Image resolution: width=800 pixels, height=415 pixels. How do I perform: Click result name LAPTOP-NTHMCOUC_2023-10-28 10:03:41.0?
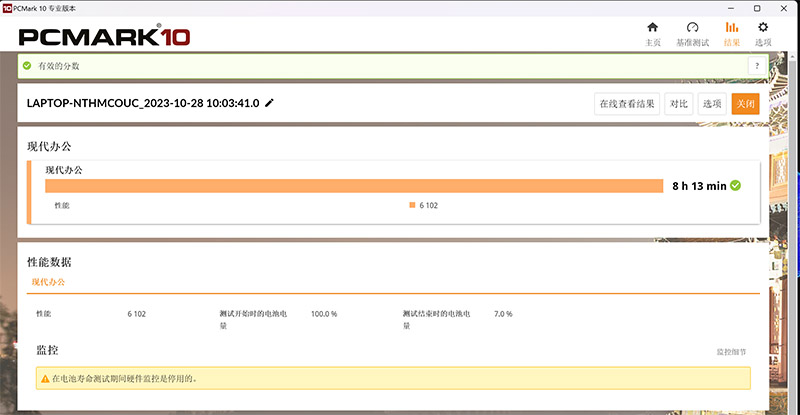[143, 103]
